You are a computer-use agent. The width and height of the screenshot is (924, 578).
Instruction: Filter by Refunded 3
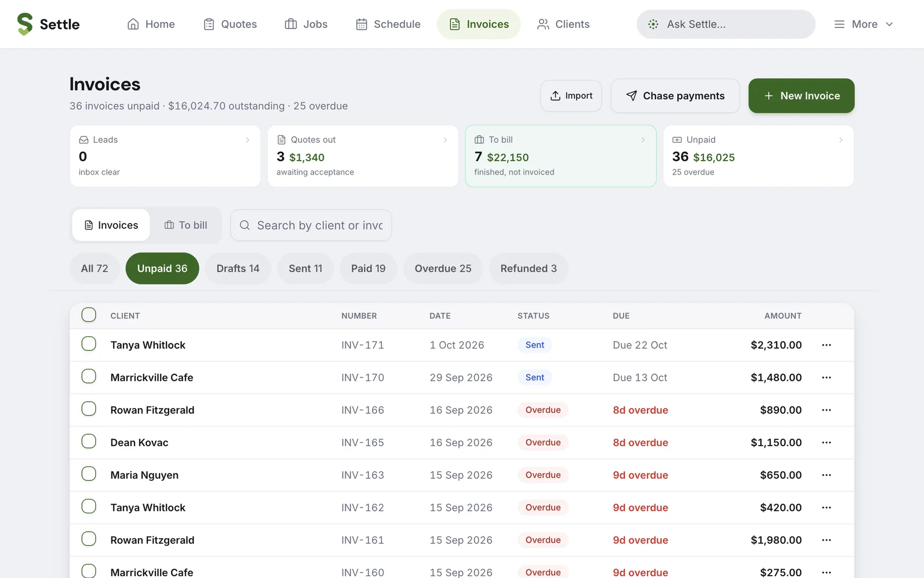[528, 269]
